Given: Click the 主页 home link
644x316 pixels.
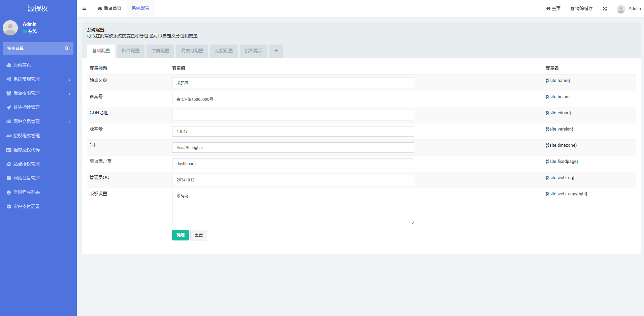Looking at the screenshot, I should pyautogui.click(x=553, y=9).
